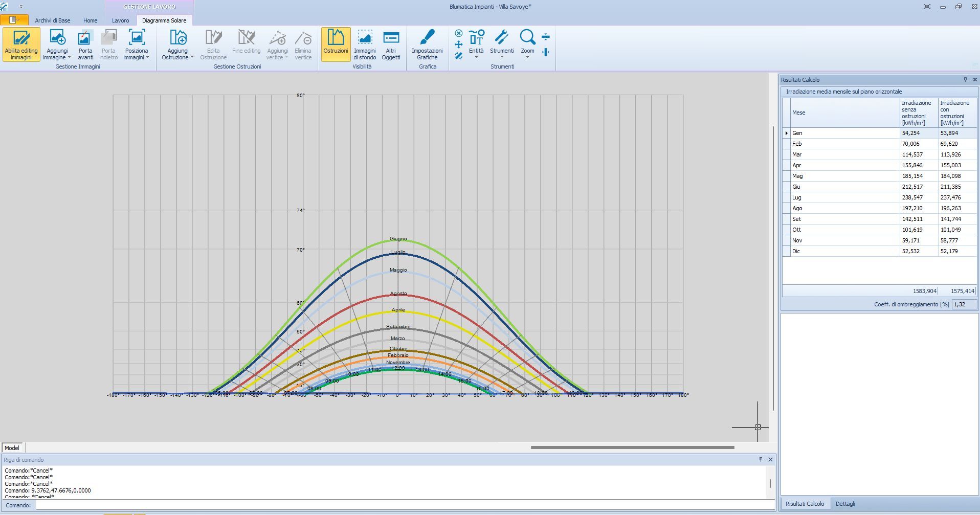
Task: Toggle Abilita editing immagini
Action: coord(21,44)
